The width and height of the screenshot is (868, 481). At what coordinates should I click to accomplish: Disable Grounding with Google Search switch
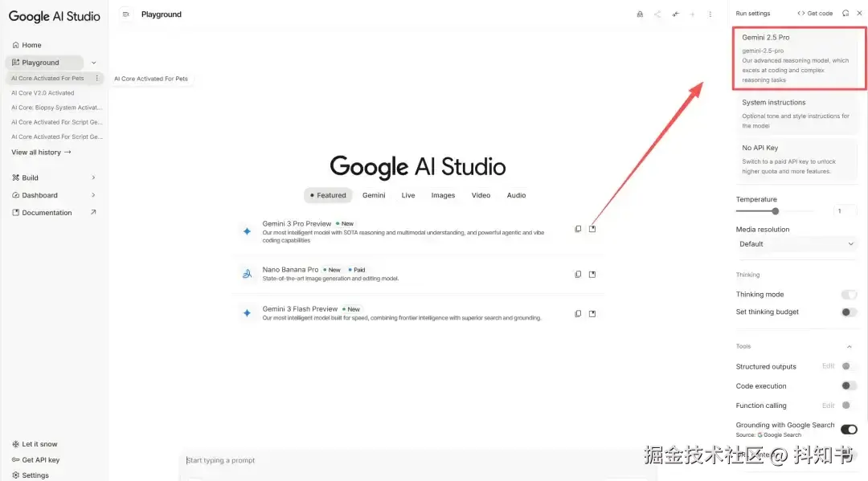849,429
